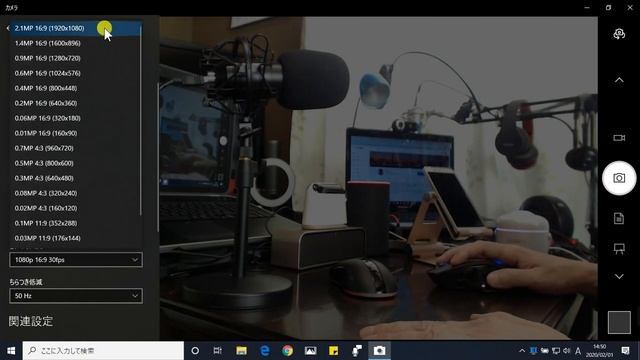Open the volume control in system tray
Screen dimensions: 640x360
click(567, 351)
